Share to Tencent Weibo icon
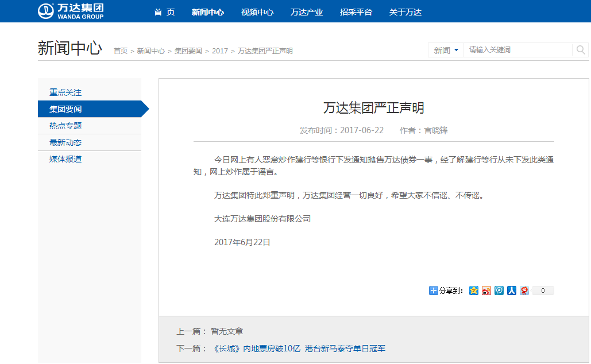 point(499,291)
